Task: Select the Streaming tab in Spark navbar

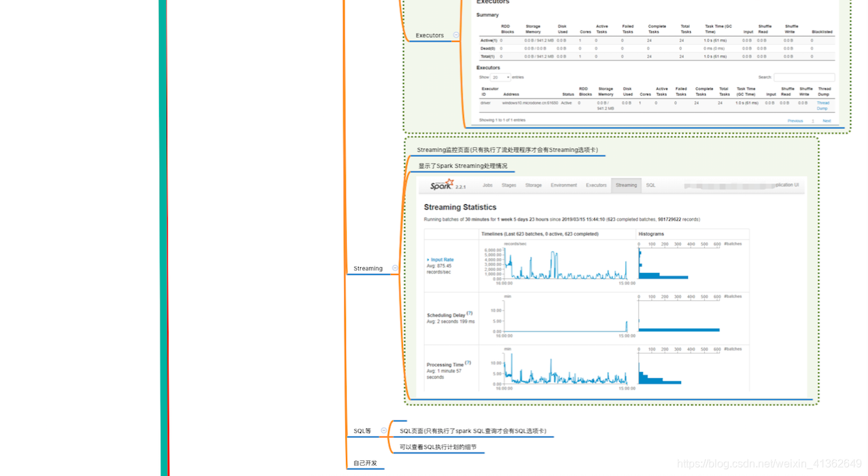Action: tap(626, 185)
